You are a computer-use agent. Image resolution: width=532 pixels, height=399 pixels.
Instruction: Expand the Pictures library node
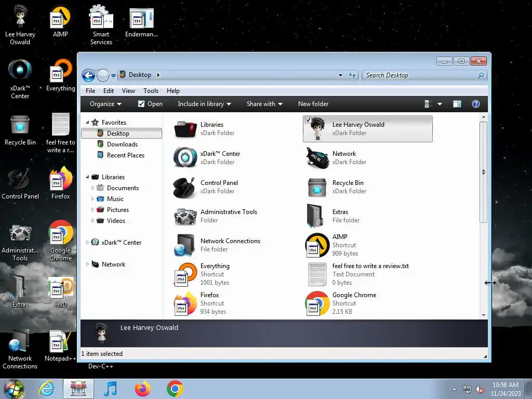point(92,209)
